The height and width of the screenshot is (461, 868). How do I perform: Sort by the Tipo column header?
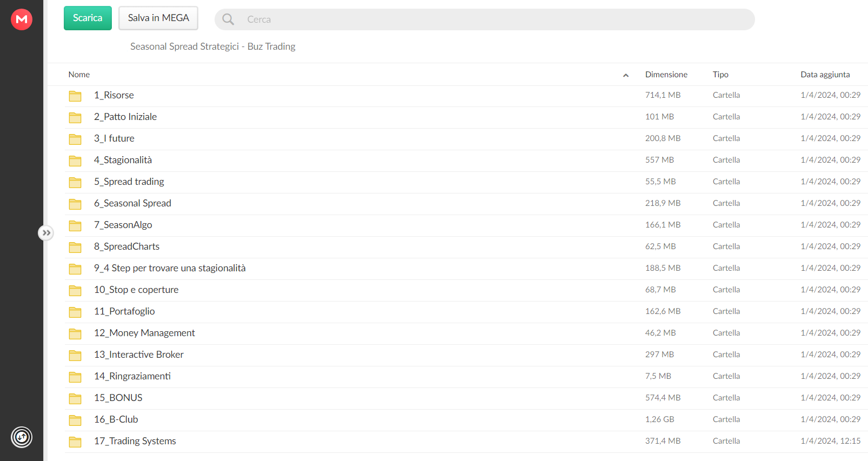pyautogui.click(x=720, y=75)
